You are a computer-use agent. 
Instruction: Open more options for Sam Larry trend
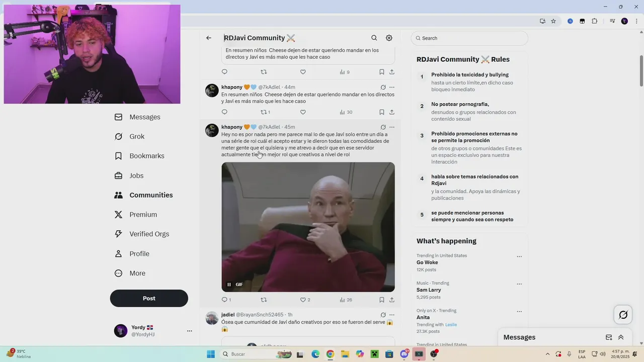click(x=519, y=284)
